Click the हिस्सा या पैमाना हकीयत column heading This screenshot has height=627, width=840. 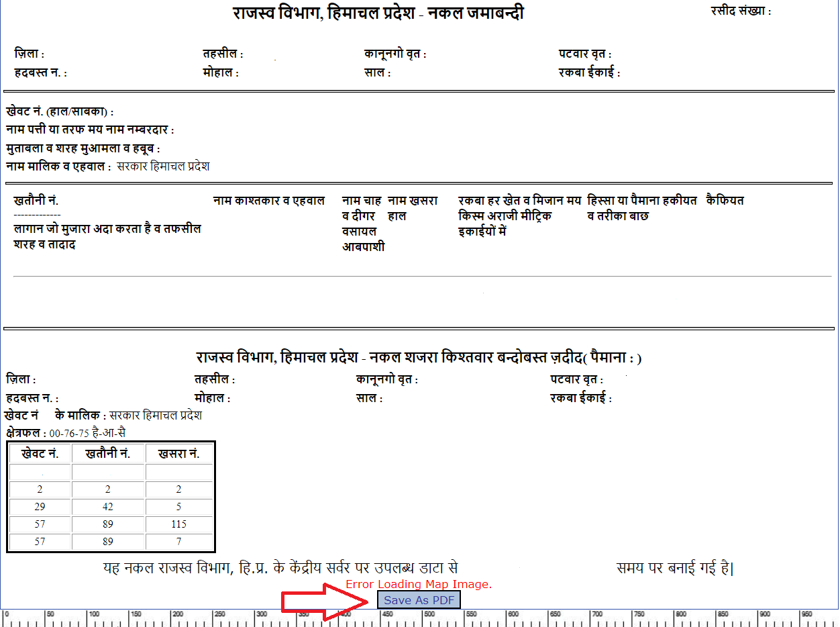(x=641, y=201)
